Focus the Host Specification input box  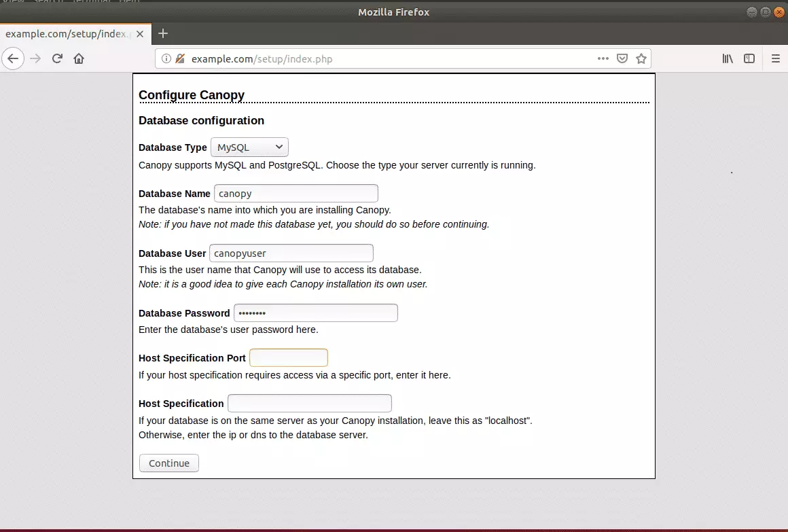[x=310, y=404]
